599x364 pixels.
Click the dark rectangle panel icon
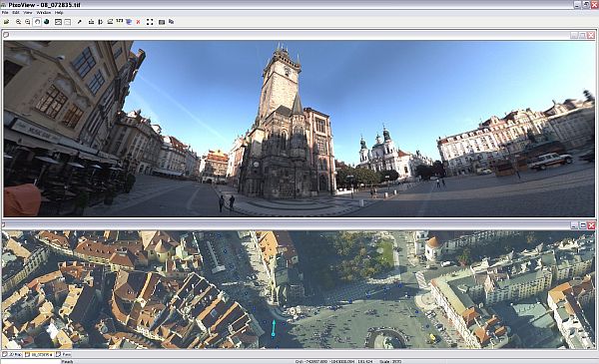(162, 22)
